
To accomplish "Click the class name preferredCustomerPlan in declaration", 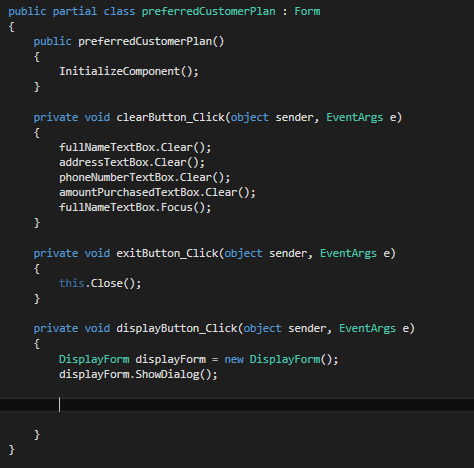I will [209, 11].
